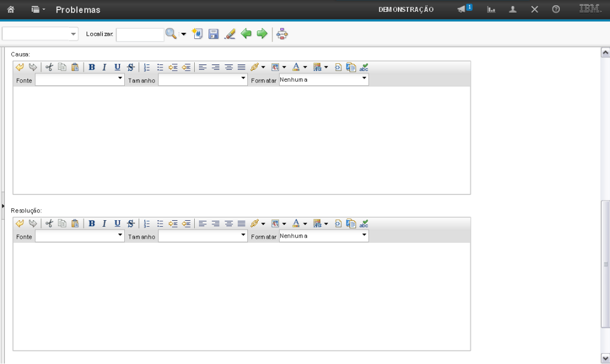Toggle bold formatting in Causa editor
This screenshot has width=610, height=364.
point(92,67)
